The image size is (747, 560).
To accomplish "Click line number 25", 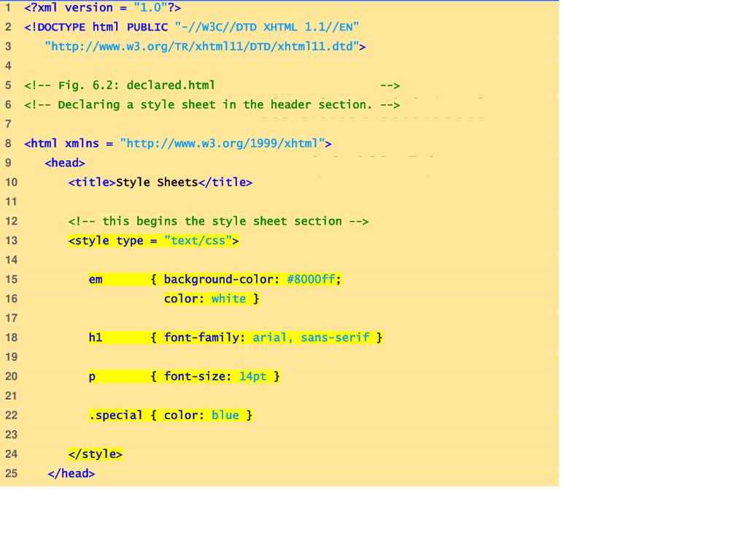I will coord(12,474).
